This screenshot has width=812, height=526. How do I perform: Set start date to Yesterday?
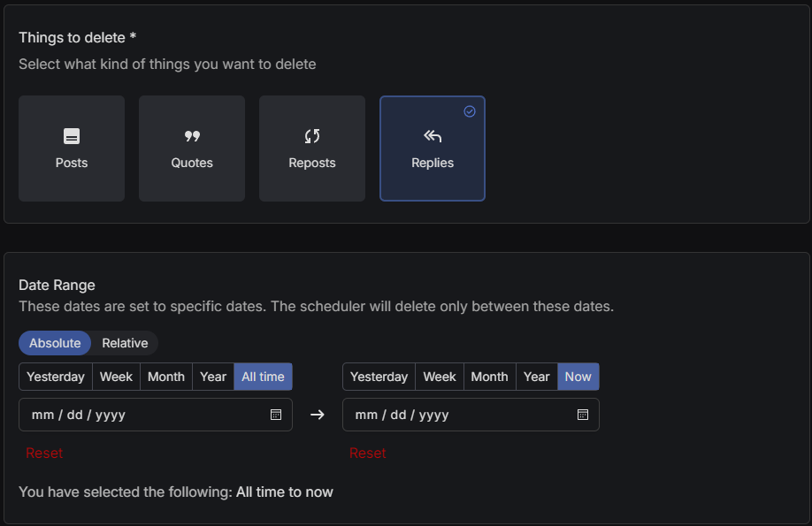coord(56,377)
